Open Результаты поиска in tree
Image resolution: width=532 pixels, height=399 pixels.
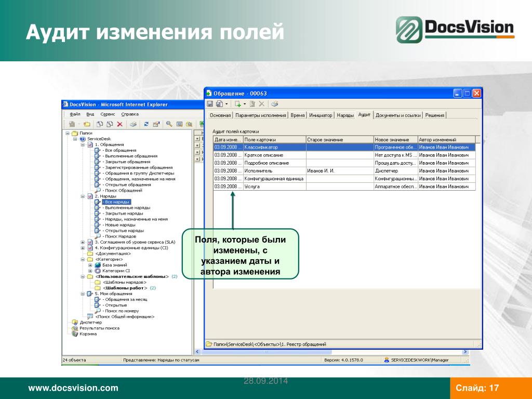pyautogui.click(x=99, y=328)
